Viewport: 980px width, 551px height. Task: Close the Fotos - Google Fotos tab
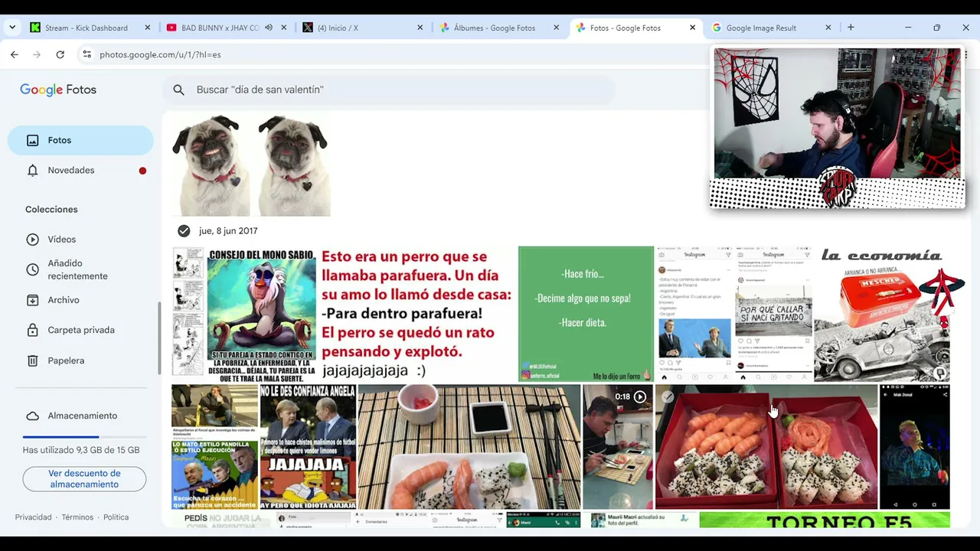pyautogui.click(x=692, y=28)
